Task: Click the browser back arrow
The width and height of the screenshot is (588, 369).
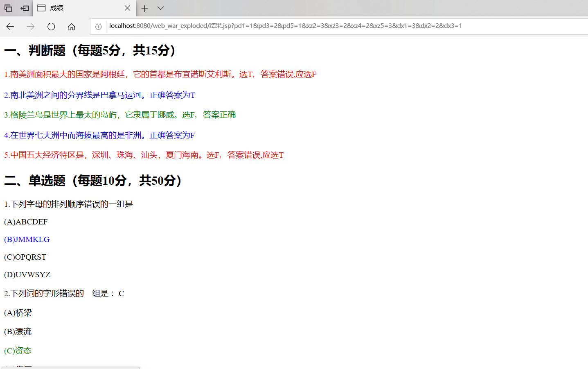Action: (x=10, y=27)
